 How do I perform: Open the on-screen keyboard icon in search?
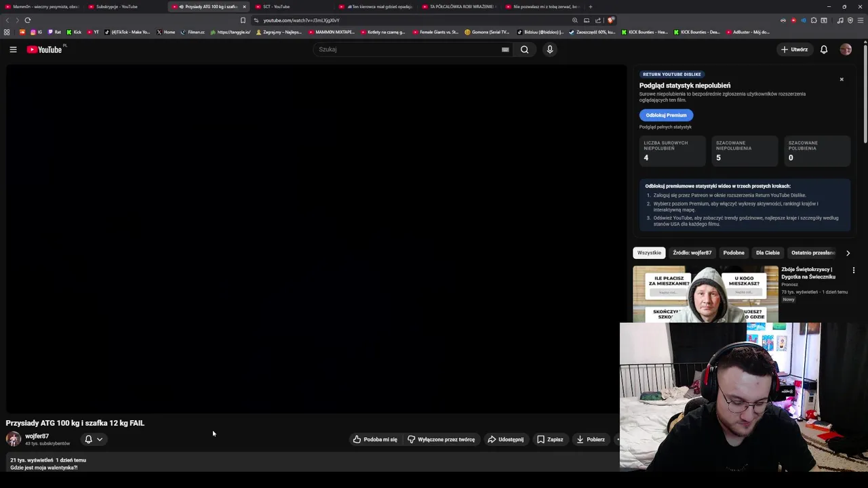pos(505,49)
